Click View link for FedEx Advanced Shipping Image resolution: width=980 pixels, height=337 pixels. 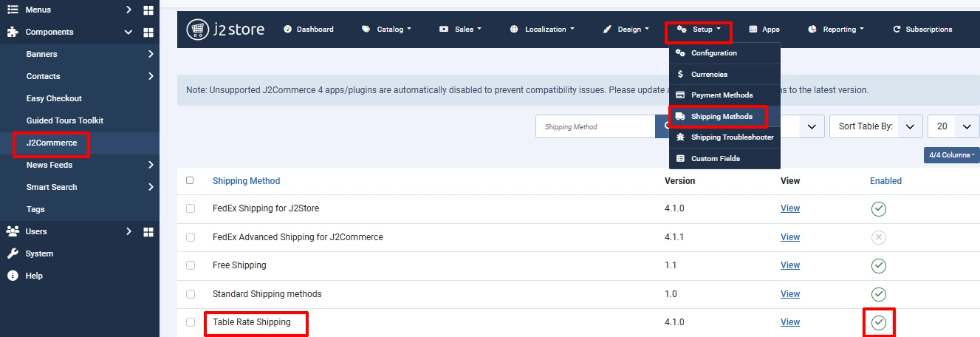coord(790,237)
